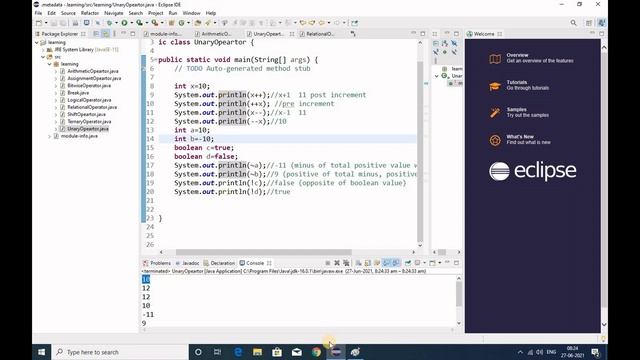Click Remove All Terminated Launches icon

pos(346,263)
